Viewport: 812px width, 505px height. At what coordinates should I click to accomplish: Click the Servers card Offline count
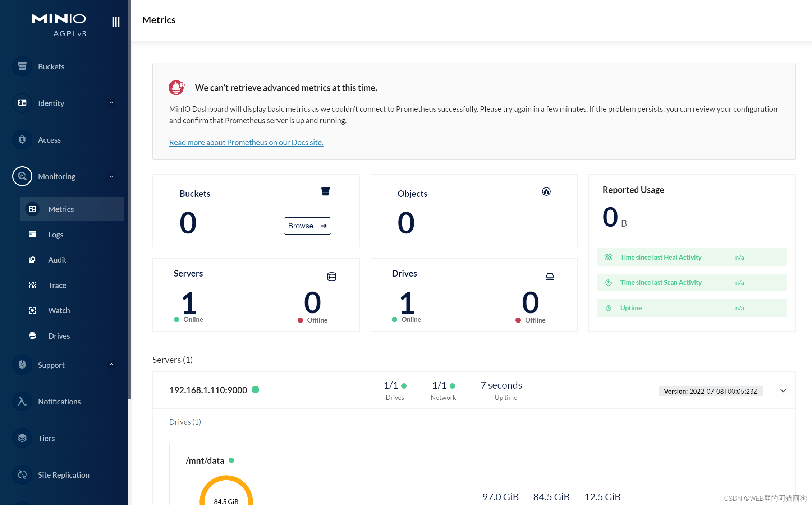312,302
